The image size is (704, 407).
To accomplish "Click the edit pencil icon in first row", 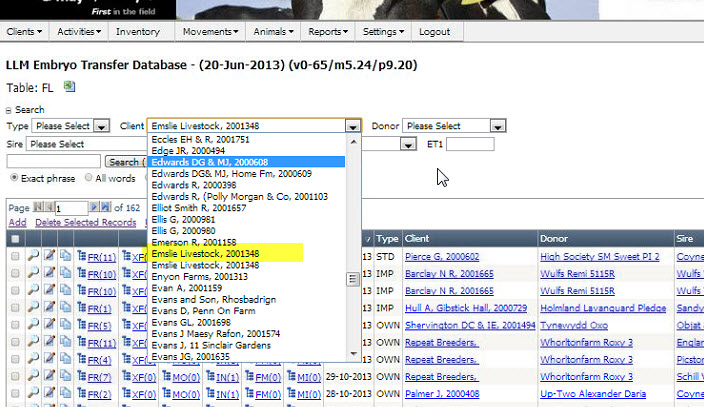I will click(x=49, y=257).
